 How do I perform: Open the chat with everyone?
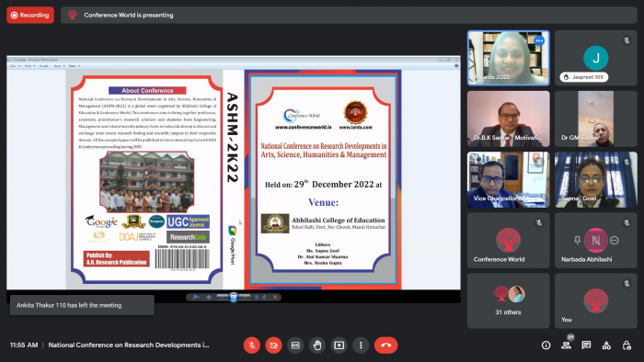(x=586, y=345)
